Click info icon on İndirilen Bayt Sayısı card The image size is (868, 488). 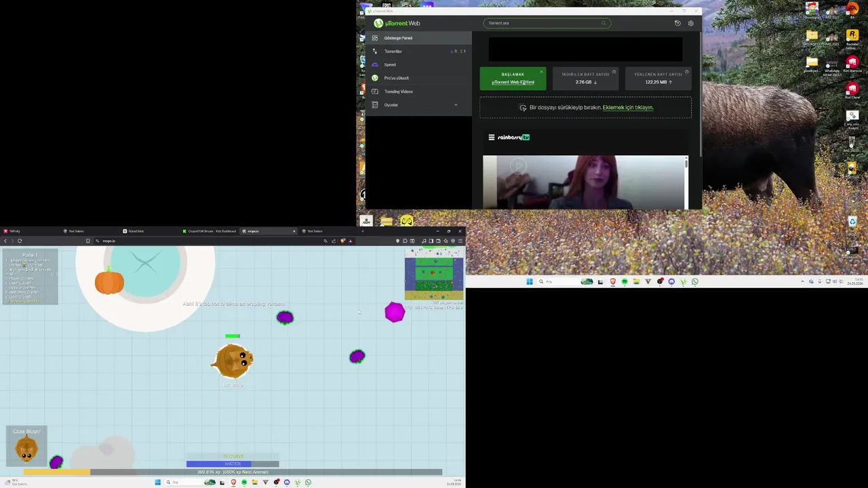click(x=614, y=71)
